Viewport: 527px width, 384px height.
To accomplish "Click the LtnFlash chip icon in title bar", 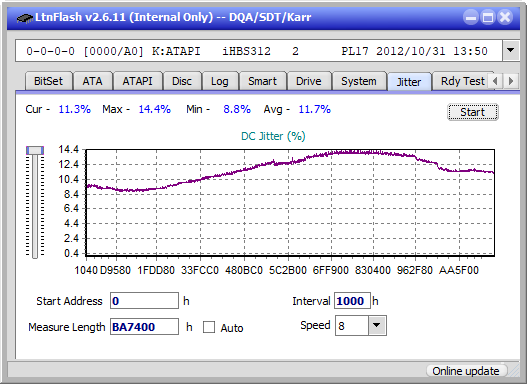I will [x=24, y=17].
